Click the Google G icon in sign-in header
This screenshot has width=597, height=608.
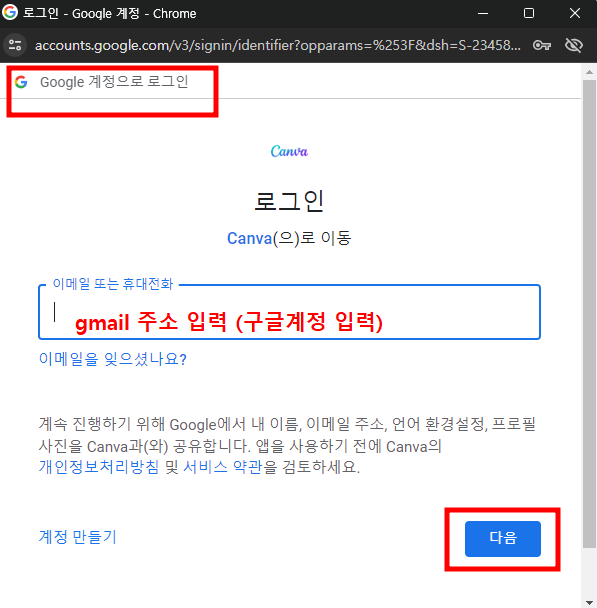(x=21, y=82)
